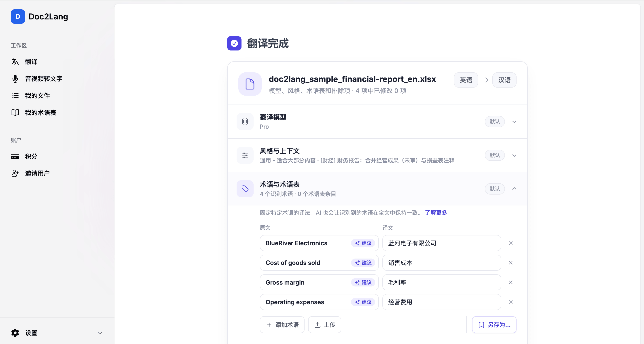
Task: Click the sliders icon for 风格与上下文
Action: tap(245, 155)
